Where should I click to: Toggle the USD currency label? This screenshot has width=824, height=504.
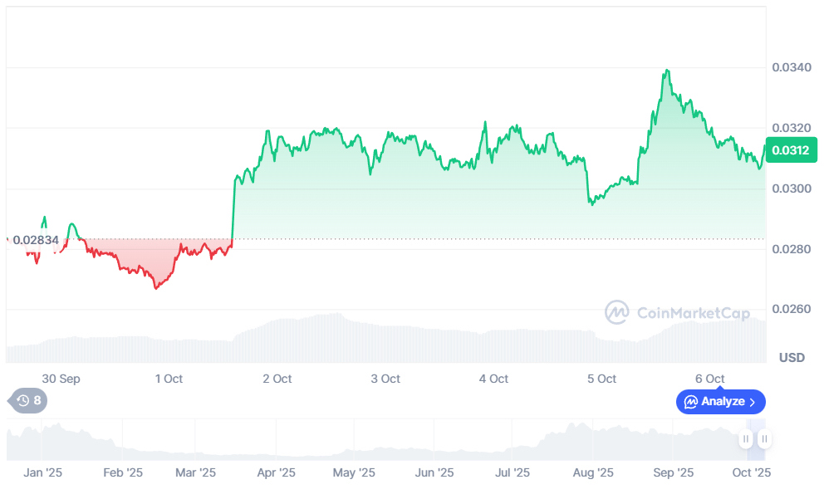point(791,357)
